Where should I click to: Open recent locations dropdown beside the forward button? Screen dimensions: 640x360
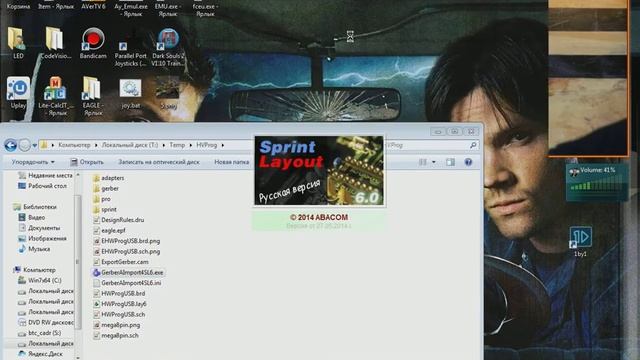(35, 145)
